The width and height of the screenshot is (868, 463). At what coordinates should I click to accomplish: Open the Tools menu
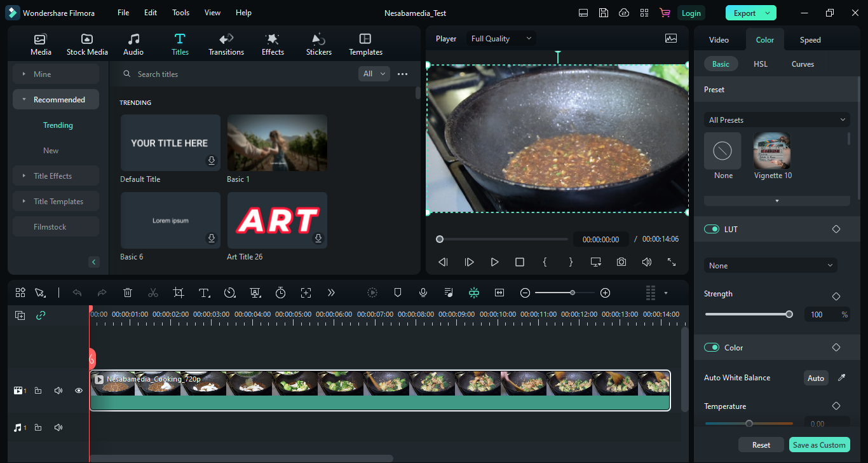pyautogui.click(x=180, y=13)
